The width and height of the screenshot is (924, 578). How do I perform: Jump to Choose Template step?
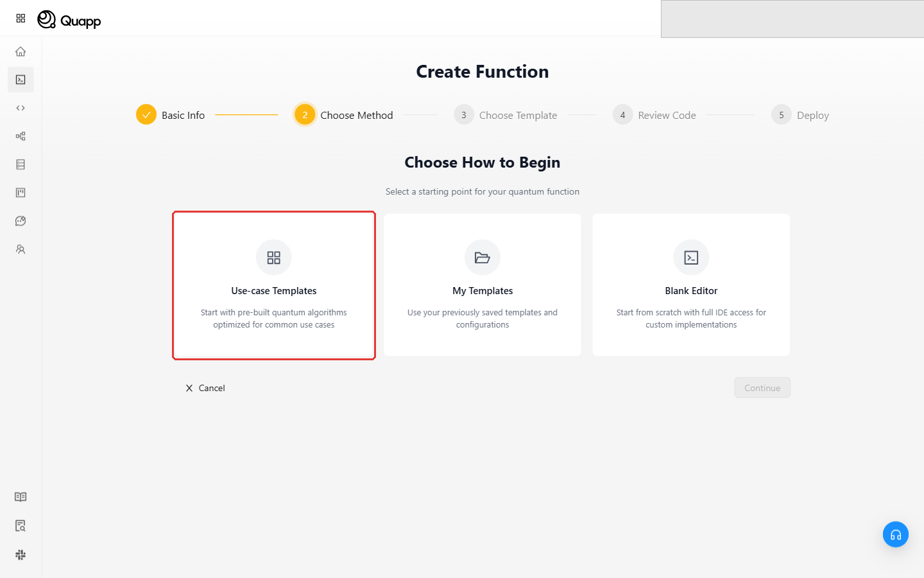tap(506, 115)
